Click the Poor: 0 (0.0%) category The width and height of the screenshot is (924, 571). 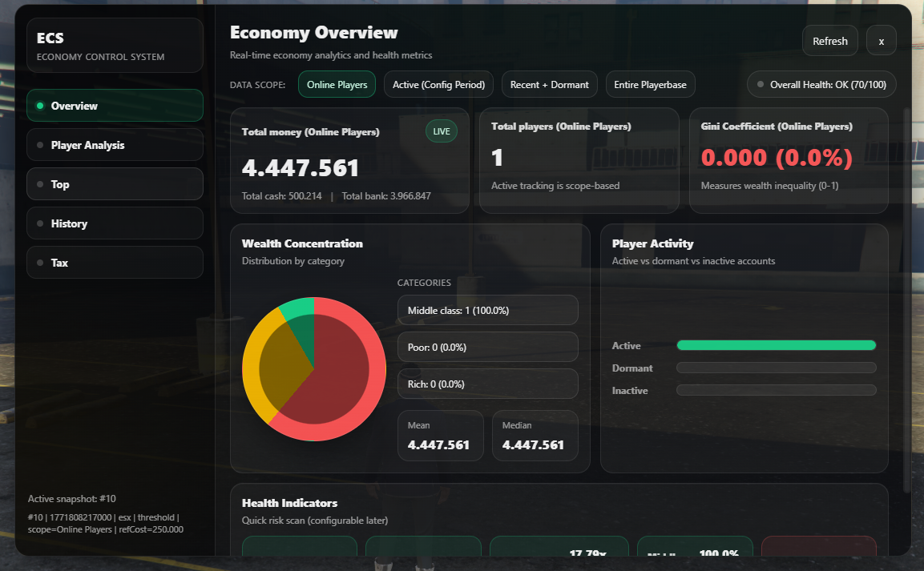click(x=488, y=347)
